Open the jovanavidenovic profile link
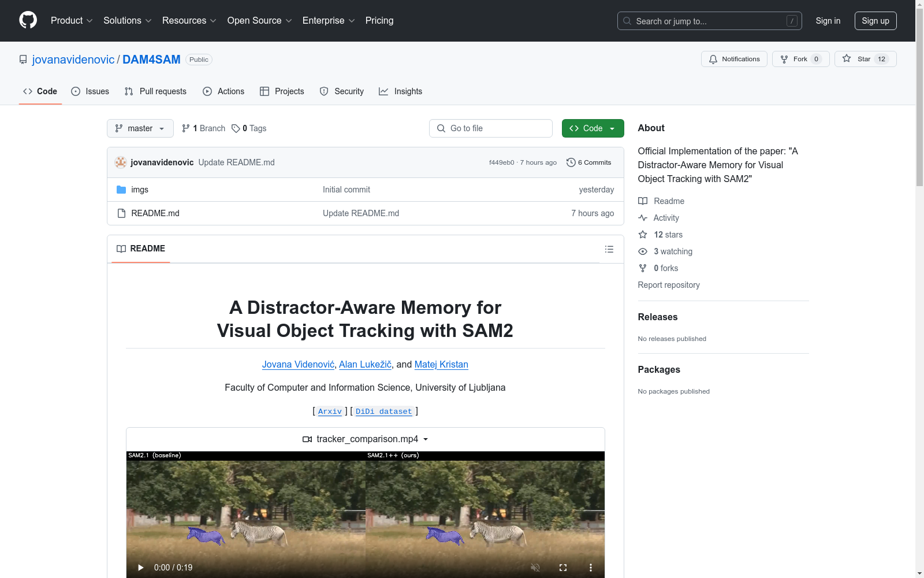The image size is (924, 578). coord(73,60)
